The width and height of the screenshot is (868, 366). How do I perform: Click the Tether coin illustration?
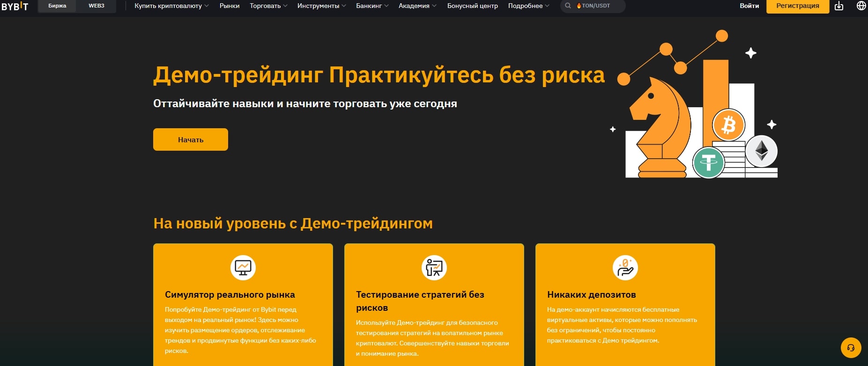708,162
